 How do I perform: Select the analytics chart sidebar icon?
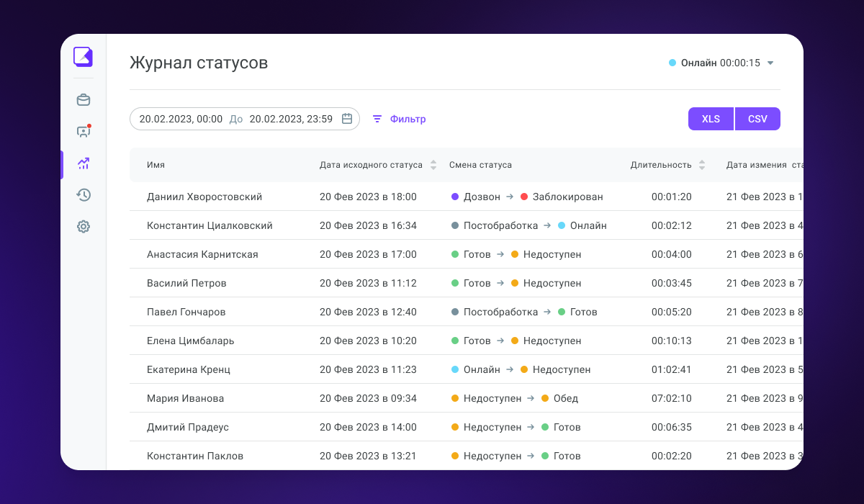(x=84, y=163)
